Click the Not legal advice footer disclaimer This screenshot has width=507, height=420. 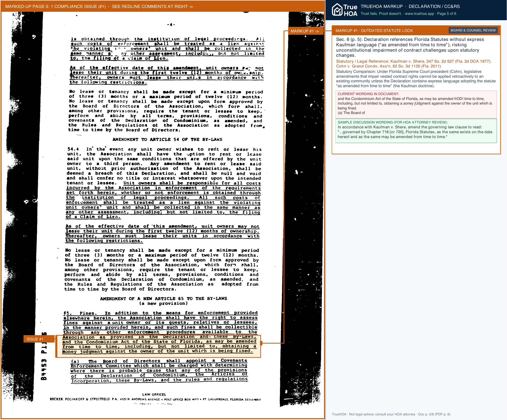click(391, 414)
